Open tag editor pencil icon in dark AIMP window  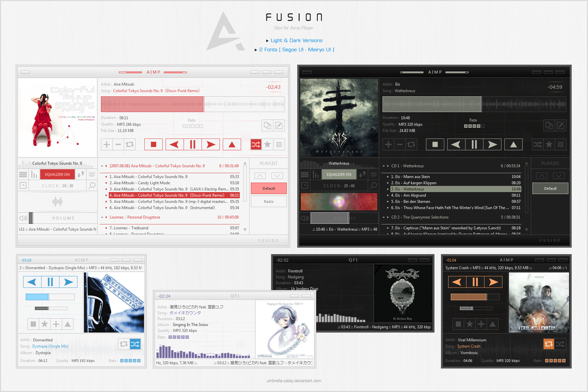click(561, 125)
